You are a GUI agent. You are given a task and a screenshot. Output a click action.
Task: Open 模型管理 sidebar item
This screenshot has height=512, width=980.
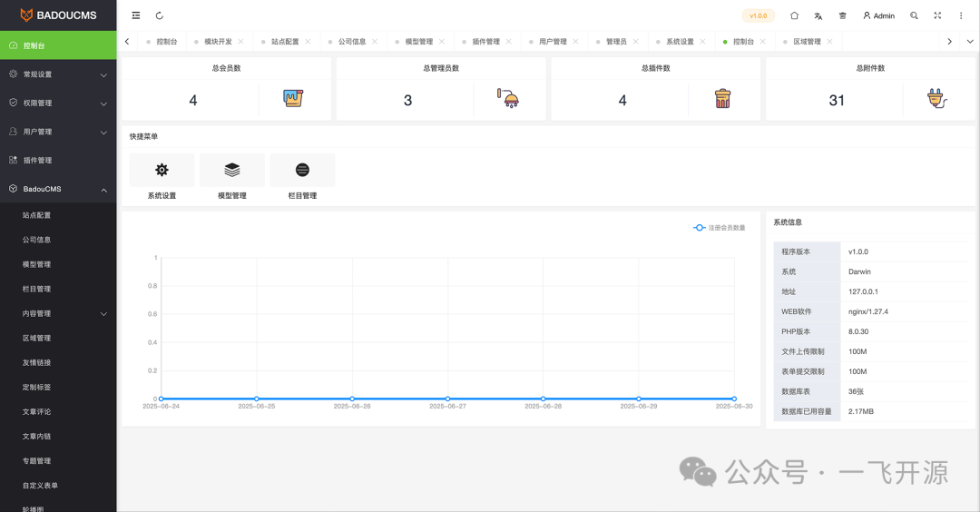tap(58, 264)
